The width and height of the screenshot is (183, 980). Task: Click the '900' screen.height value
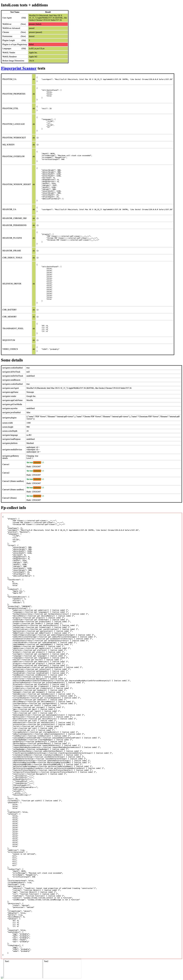[28, 427]
